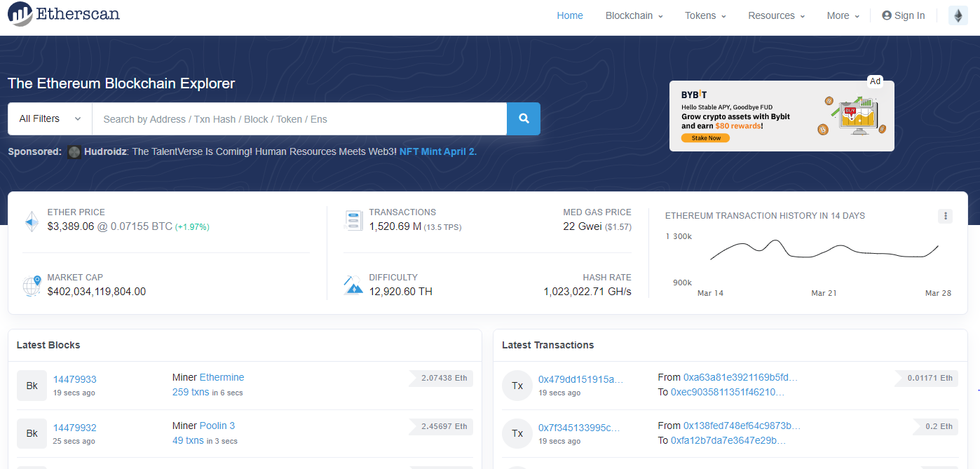Click the Latest Blocks heading
This screenshot has height=469, width=980.
point(48,345)
